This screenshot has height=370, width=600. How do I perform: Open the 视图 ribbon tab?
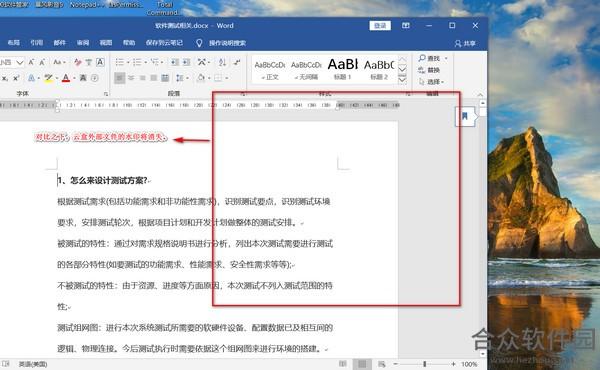tap(106, 43)
